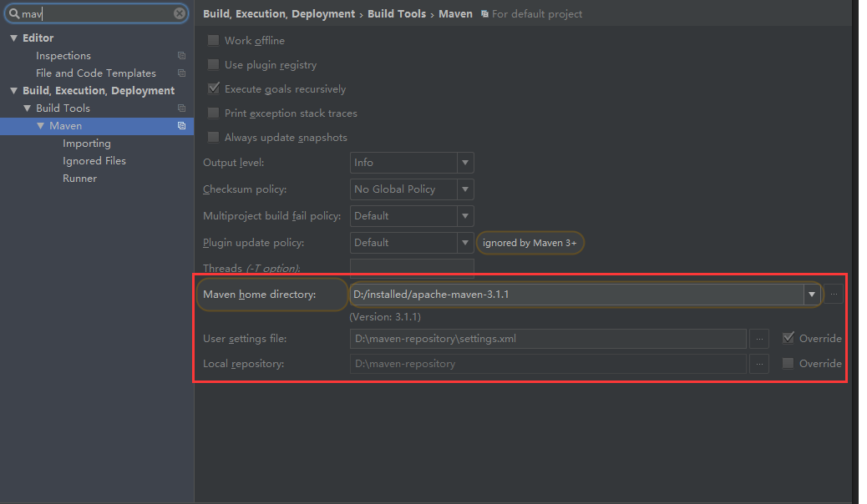Viewport: 867px width, 504px height.
Task: Open Maven home directory dropdown arrow
Action: pyautogui.click(x=812, y=295)
